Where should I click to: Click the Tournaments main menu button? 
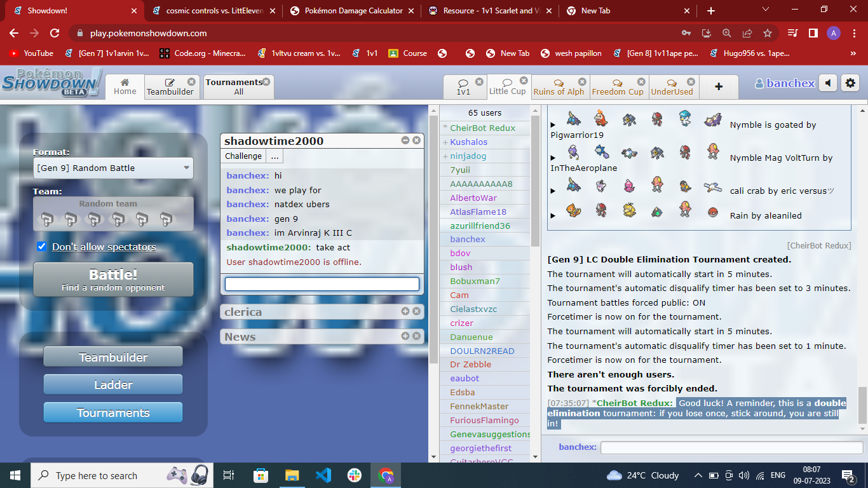(x=113, y=412)
